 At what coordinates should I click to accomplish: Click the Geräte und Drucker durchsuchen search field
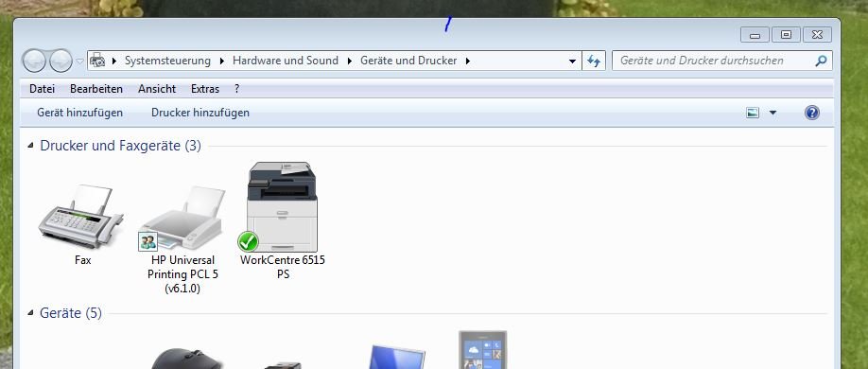(x=713, y=61)
